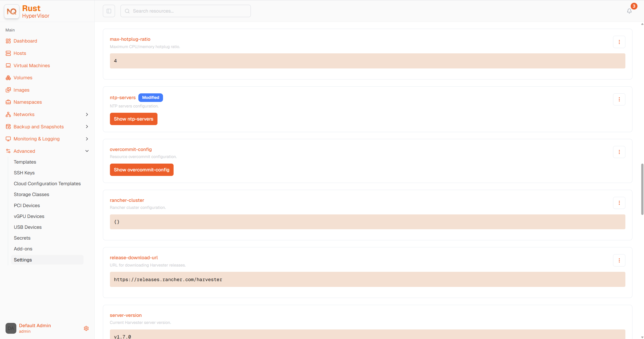Click the Networks topology icon
This screenshot has width=644, height=339.
click(x=8, y=115)
